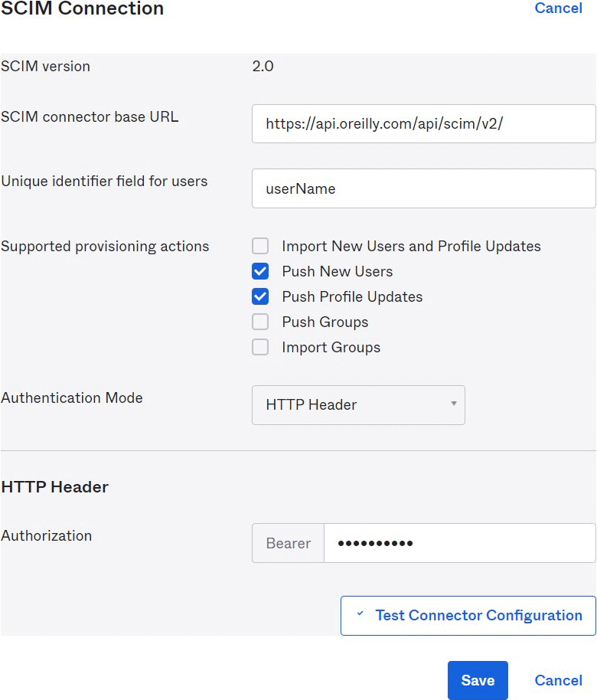Enable the Import Groups checkbox
Viewport: 597px width, 700px height.
pos(260,348)
